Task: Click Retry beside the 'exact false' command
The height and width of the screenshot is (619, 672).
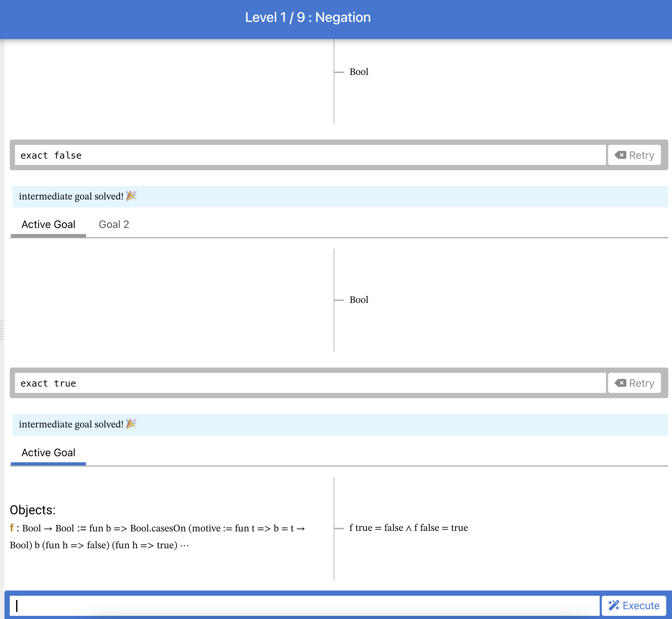Action: coord(634,155)
